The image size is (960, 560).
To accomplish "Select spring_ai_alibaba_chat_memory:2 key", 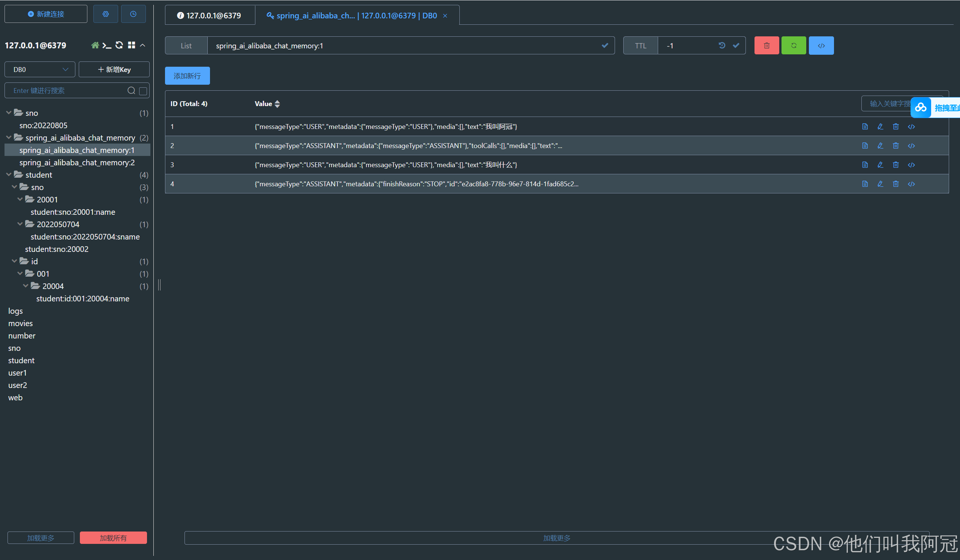I will [x=77, y=163].
